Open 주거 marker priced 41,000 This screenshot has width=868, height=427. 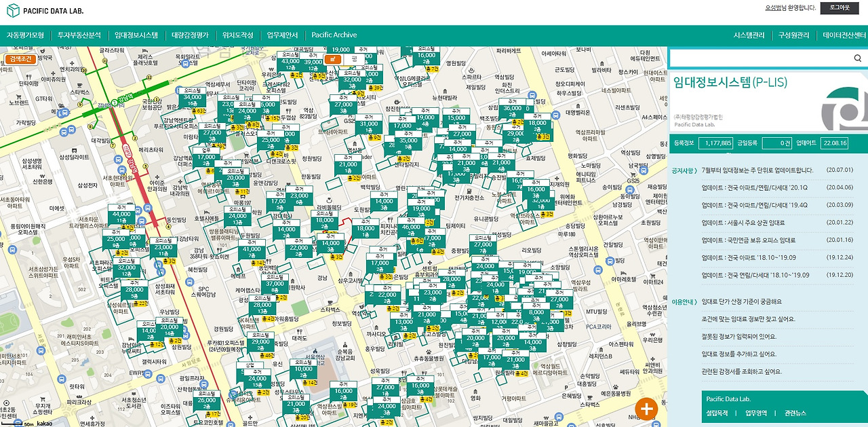coord(252,248)
